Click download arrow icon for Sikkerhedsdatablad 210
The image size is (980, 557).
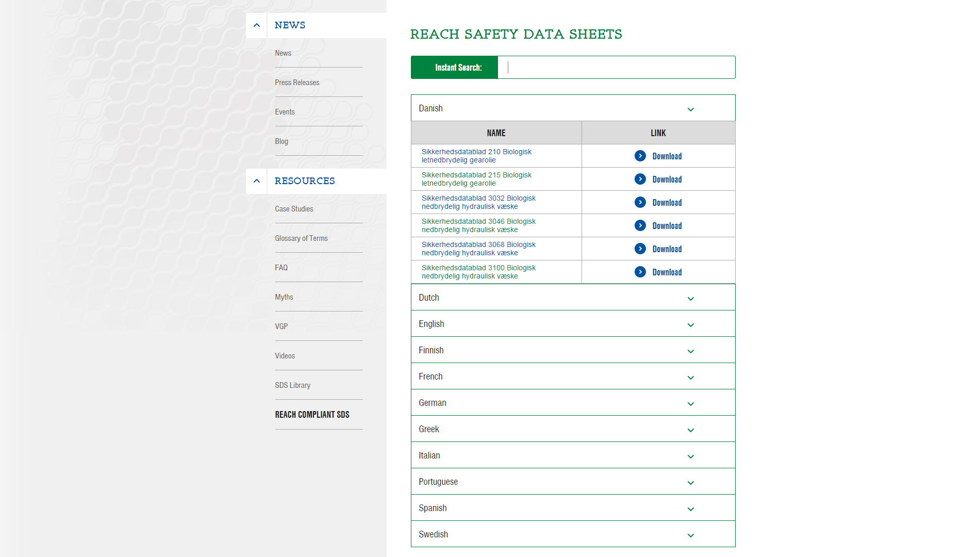(x=640, y=156)
